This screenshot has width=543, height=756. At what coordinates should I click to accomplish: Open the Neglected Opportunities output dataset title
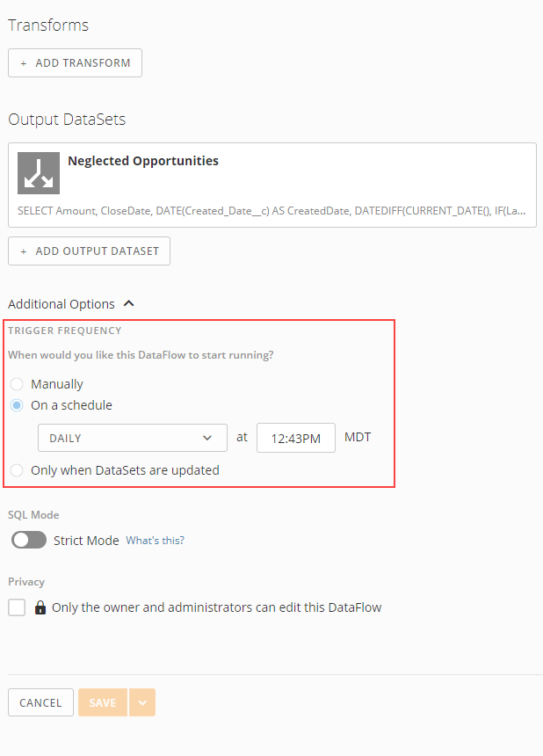tap(143, 161)
